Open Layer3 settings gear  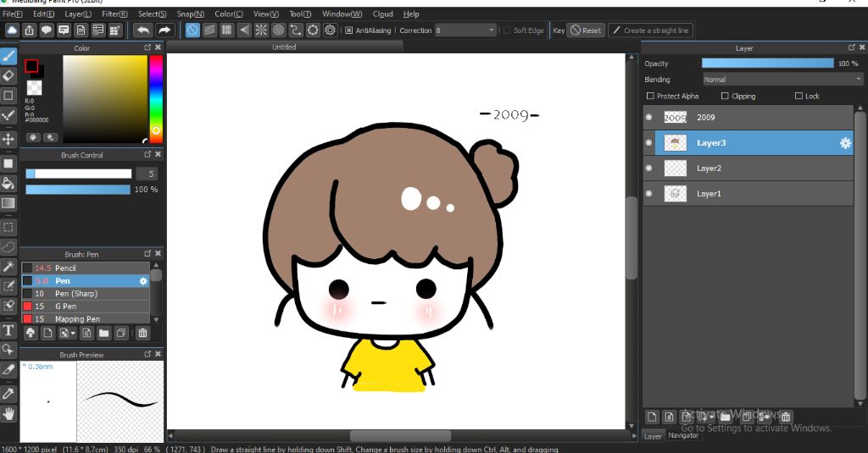coord(845,143)
